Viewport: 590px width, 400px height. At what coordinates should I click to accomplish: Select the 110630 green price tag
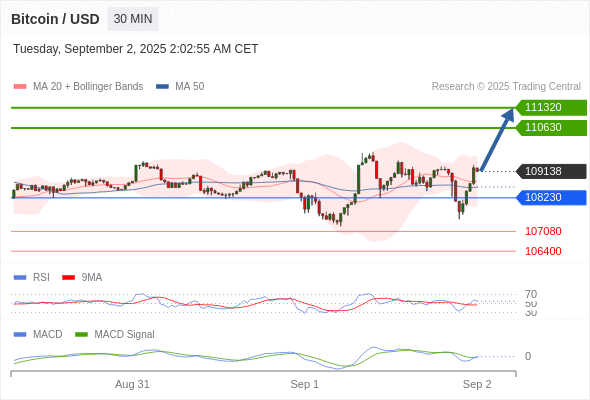(551, 128)
